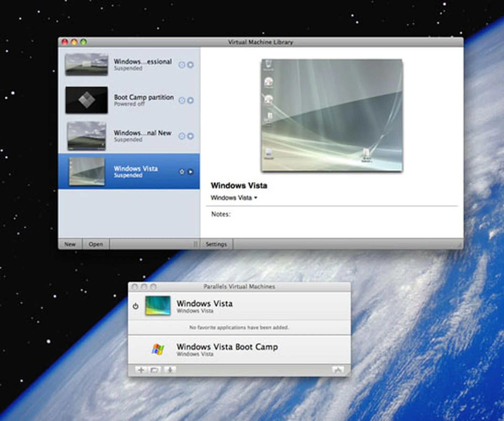Screen dimensions: 504x421
Task: Open Settings for selected virtual machine
Action: coord(216,244)
